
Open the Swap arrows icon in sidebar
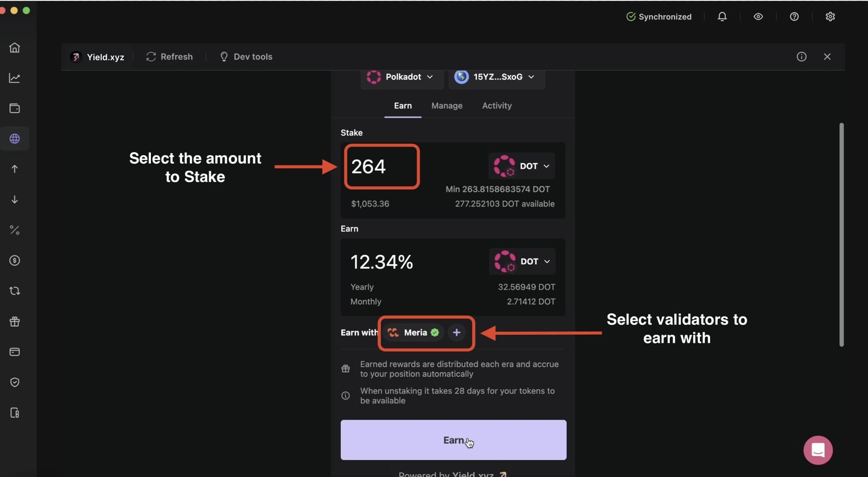click(x=15, y=291)
